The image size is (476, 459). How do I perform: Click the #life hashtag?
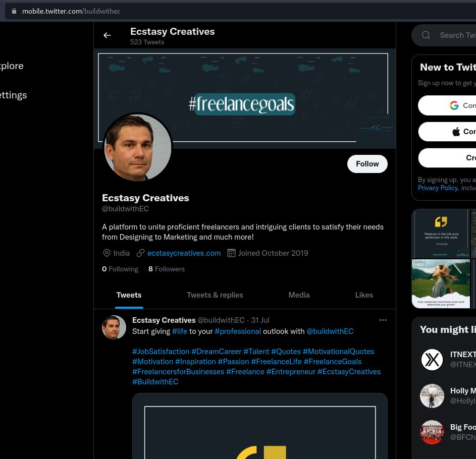pos(180,331)
